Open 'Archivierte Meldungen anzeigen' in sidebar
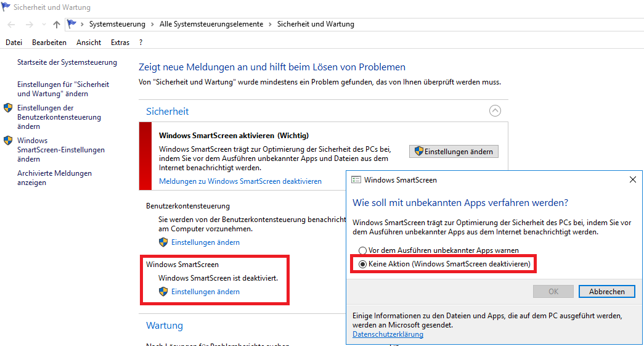The height and width of the screenshot is (346, 644). [x=54, y=178]
